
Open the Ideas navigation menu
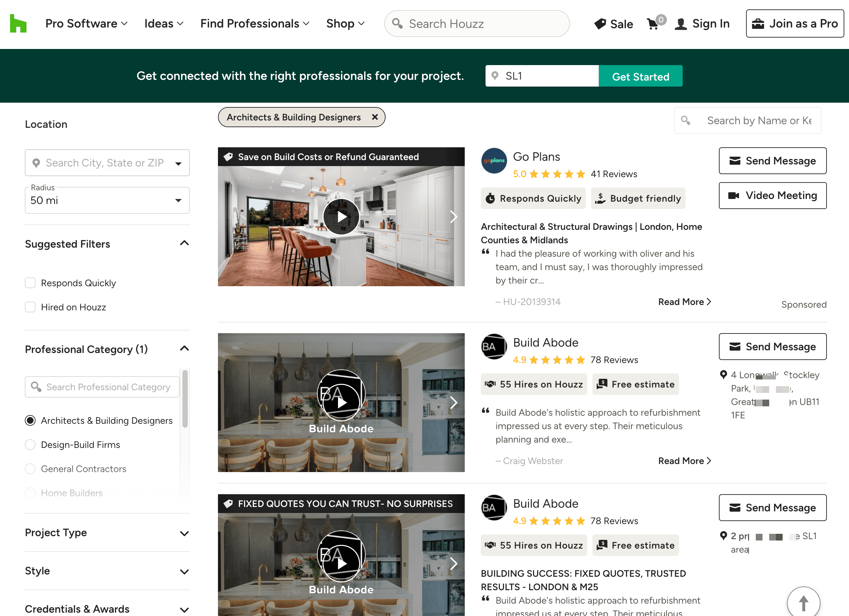(164, 23)
